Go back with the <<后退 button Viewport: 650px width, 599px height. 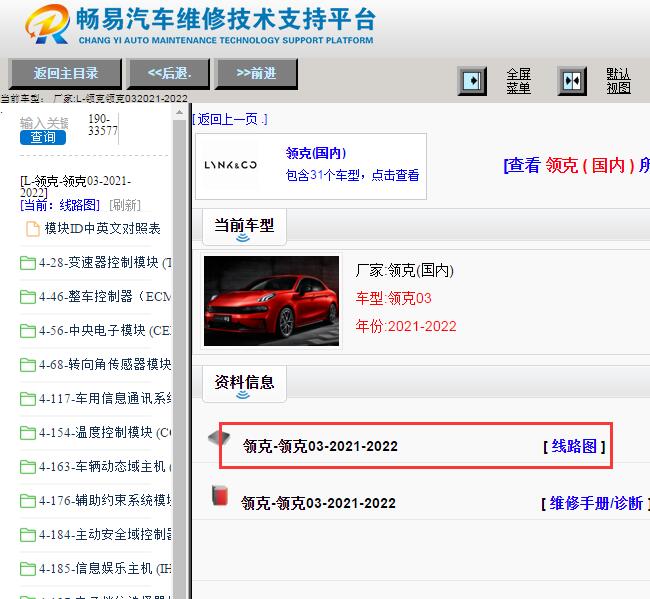click(x=169, y=74)
